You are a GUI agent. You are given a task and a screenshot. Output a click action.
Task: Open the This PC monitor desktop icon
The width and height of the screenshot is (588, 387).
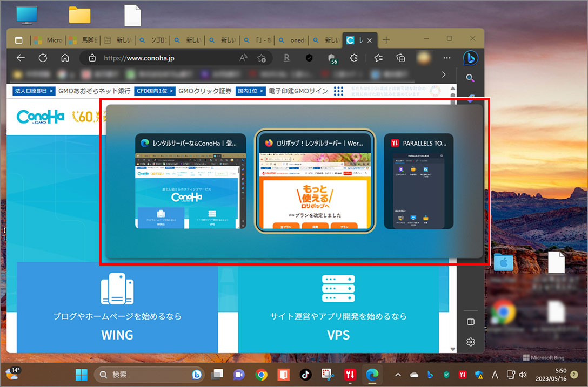(x=26, y=15)
